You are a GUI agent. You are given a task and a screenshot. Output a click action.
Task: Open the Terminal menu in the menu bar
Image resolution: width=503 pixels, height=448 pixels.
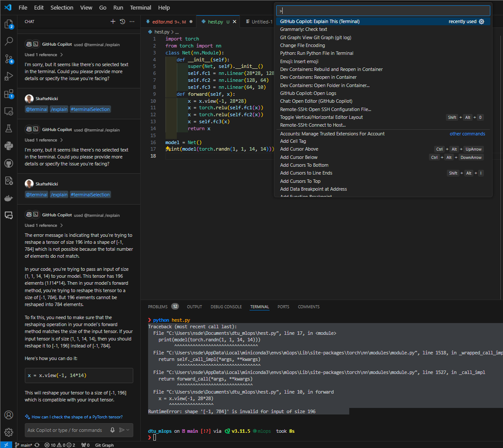140,7
